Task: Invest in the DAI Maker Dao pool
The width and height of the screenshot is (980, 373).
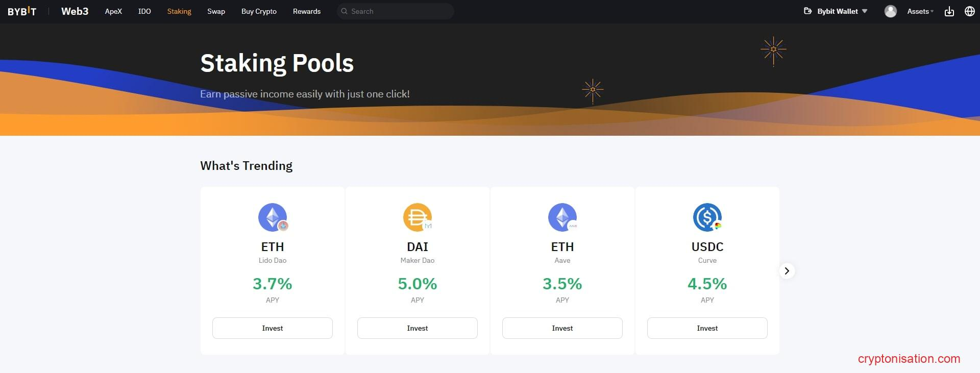Action: pos(417,328)
